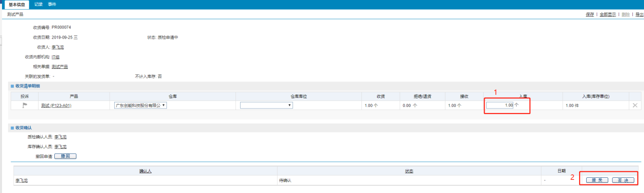Image resolution: width=644 pixels, height=193 pixels.
Task: Open 收货人 李飞龙 link
Action: click(x=58, y=47)
